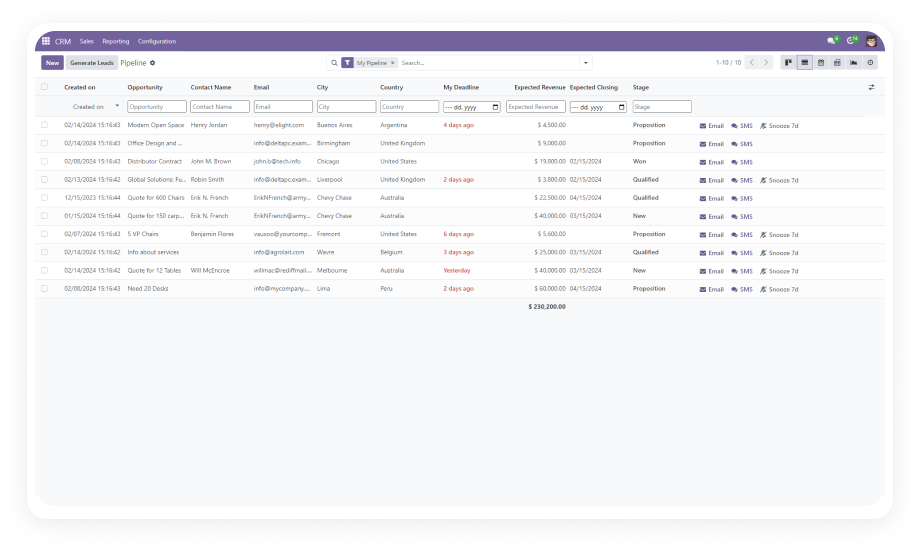The width and height of the screenshot is (920, 550).
Task: Click the Email button for Need 20 Desks
Action: tap(712, 289)
